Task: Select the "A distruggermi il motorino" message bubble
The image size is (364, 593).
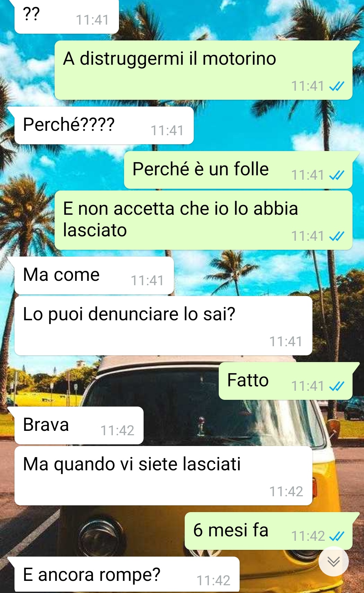Action: (204, 70)
